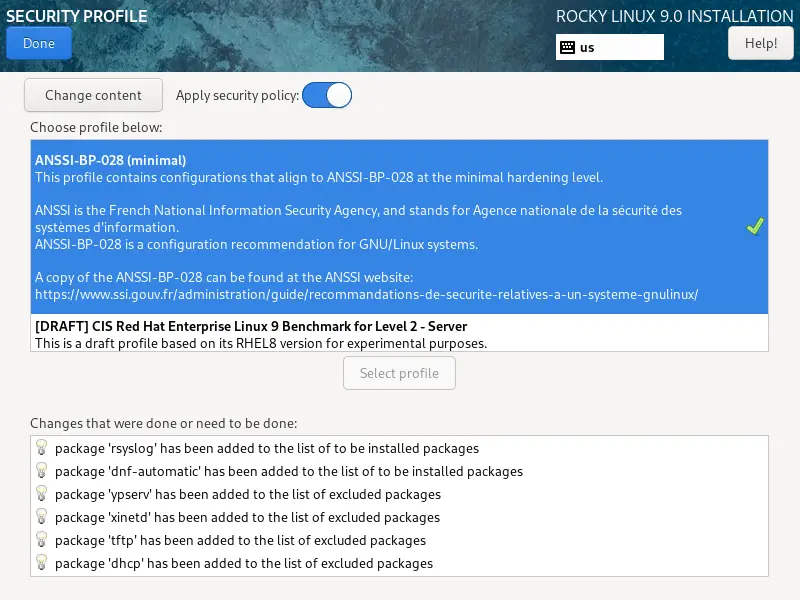Click the Changes that were done label
Image resolution: width=800 pixels, height=600 pixels.
163,423
